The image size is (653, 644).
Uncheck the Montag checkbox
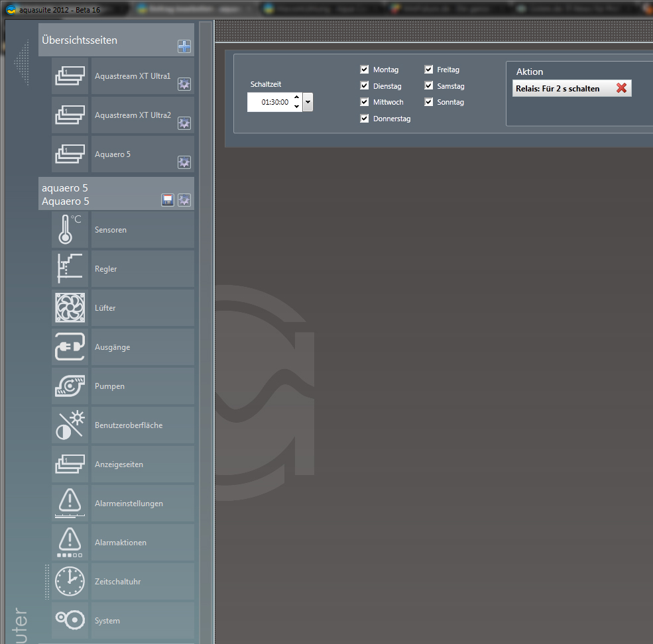tap(365, 69)
